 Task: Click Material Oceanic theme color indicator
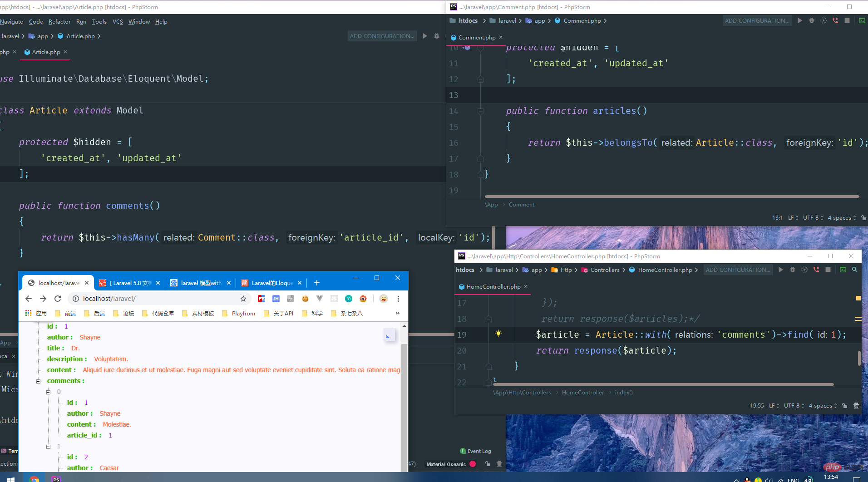click(473, 464)
